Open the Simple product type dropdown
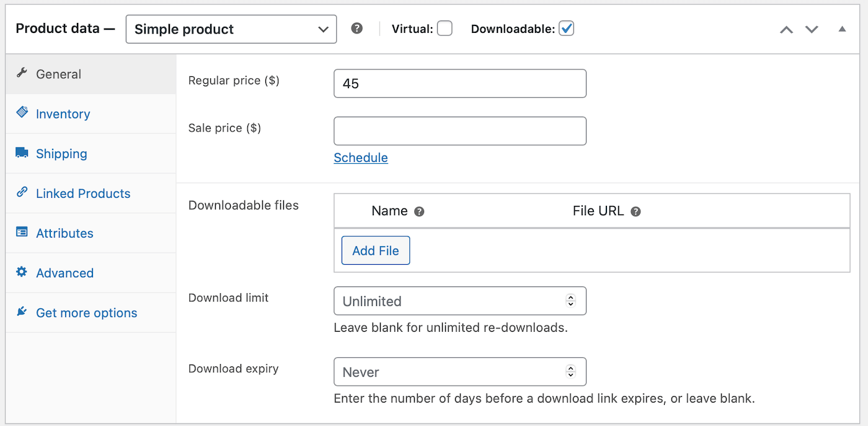This screenshot has height=426, width=868. (231, 29)
